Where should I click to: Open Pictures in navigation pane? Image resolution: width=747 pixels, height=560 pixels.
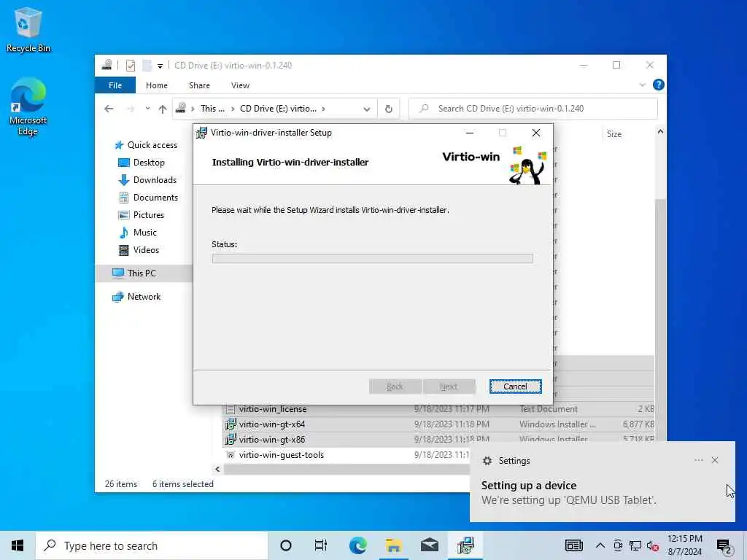click(141, 215)
